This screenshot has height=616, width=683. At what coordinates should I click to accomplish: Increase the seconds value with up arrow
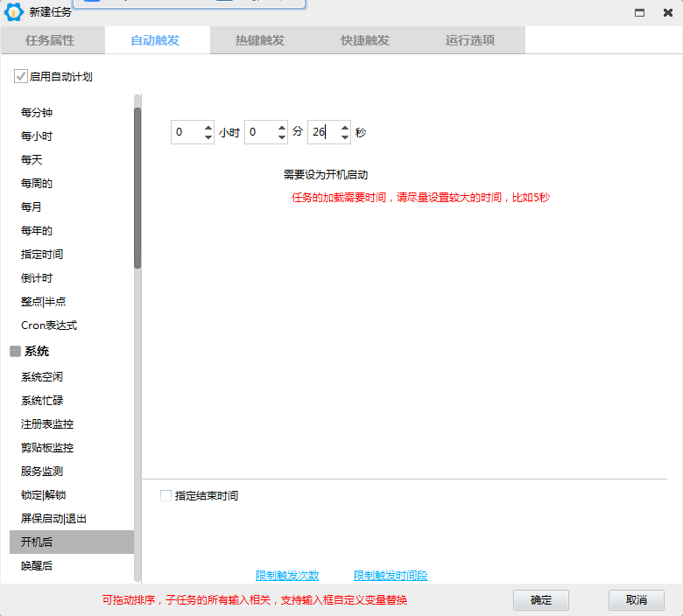(x=344, y=128)
